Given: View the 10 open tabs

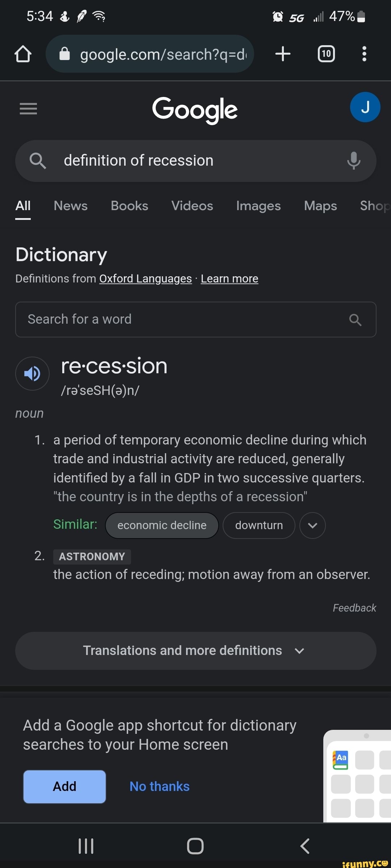Looking at the screenshot, I should click(325, 54).
